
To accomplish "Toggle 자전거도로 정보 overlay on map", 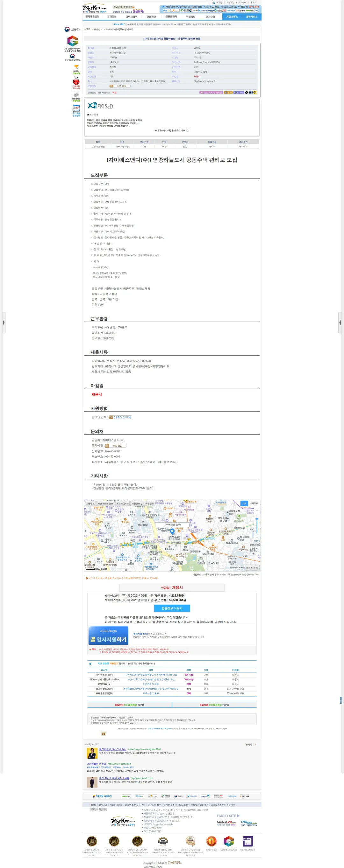I will pyautogui.click(x=105, y=503).
